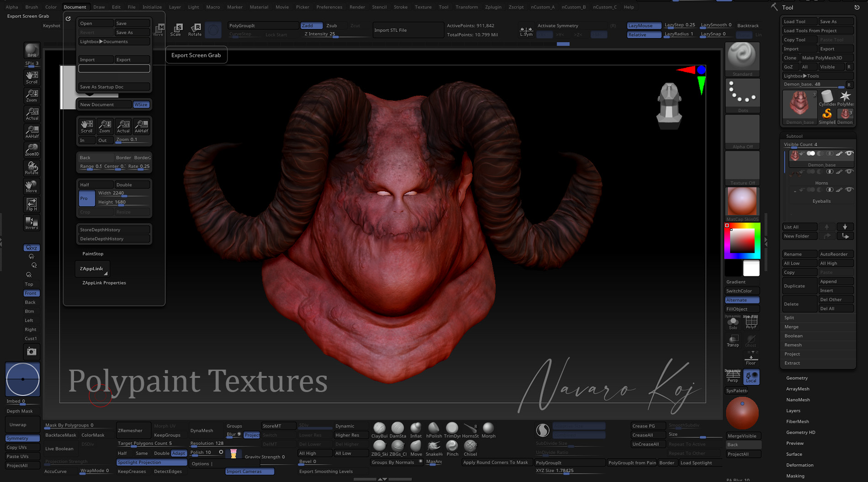Screen dimensions: 868x482
Task: Toggle visibility eye for Horns subtool
Action: (849, 172)
